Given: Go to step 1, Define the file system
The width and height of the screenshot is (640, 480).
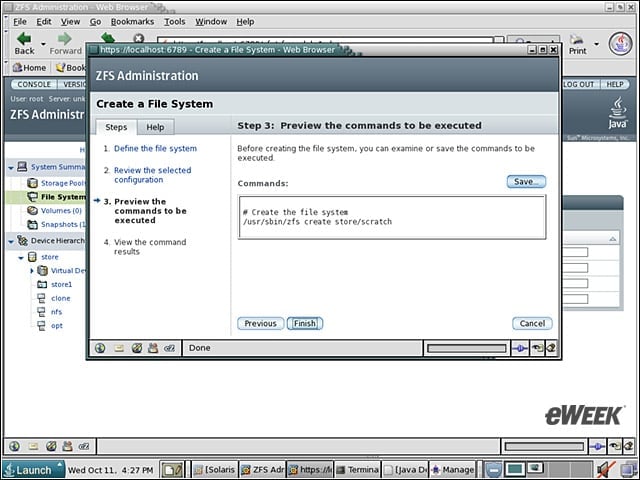Looking at the screenshot, I should (155, 149).
